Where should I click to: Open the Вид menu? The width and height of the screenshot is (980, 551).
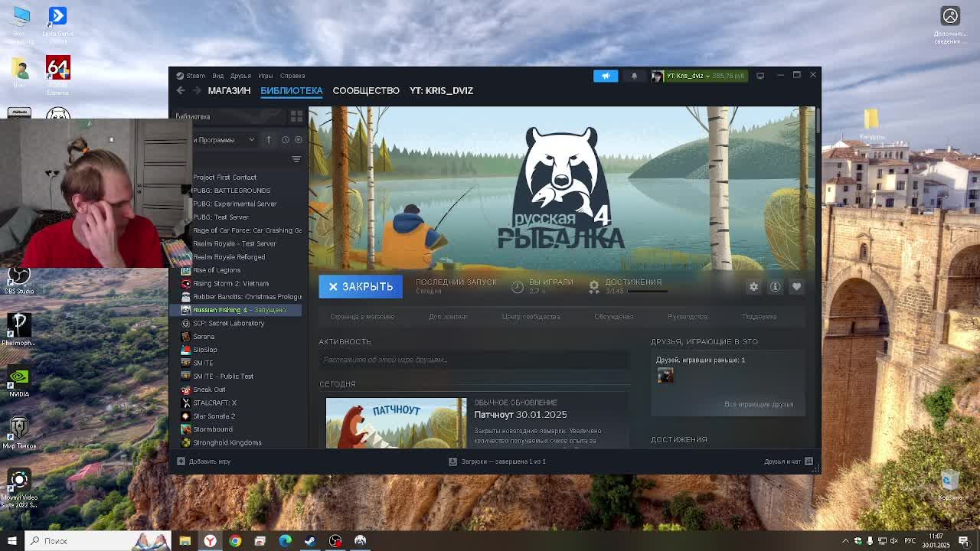[x=217, y=76]
